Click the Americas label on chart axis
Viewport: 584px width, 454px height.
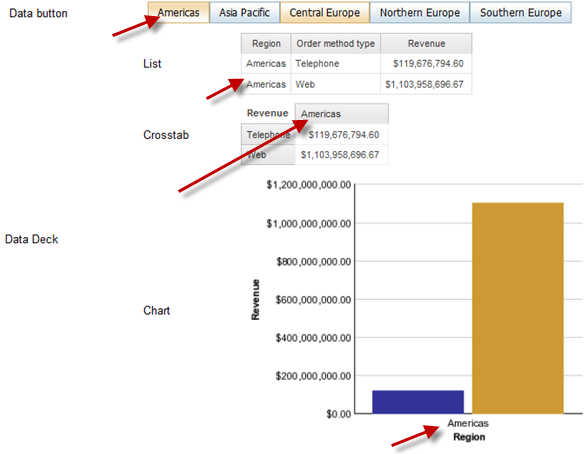468,423
